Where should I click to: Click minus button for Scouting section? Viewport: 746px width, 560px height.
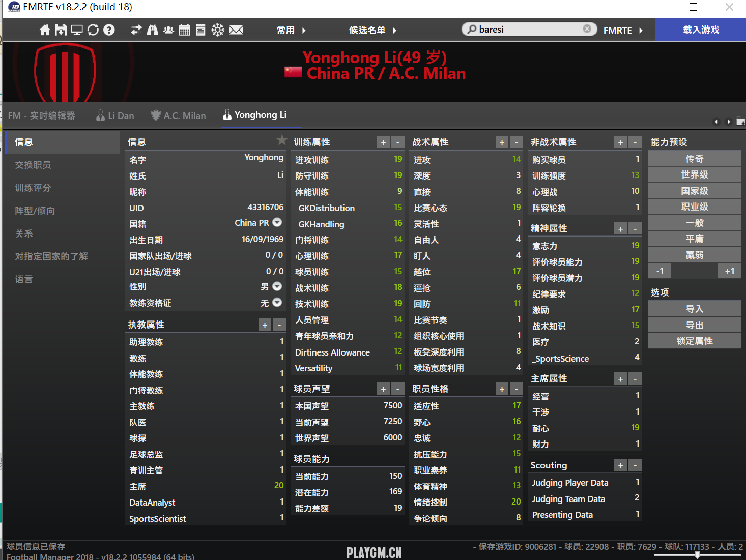click(635, 465)
